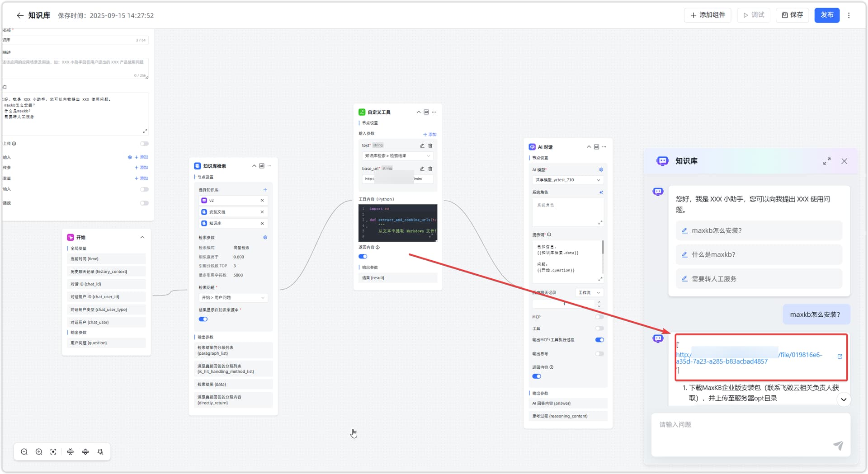The height and width of the screenshot is (474, 868).
Task: Remove the v2 knowledge base from list
Action: click(x=262, y=200)
